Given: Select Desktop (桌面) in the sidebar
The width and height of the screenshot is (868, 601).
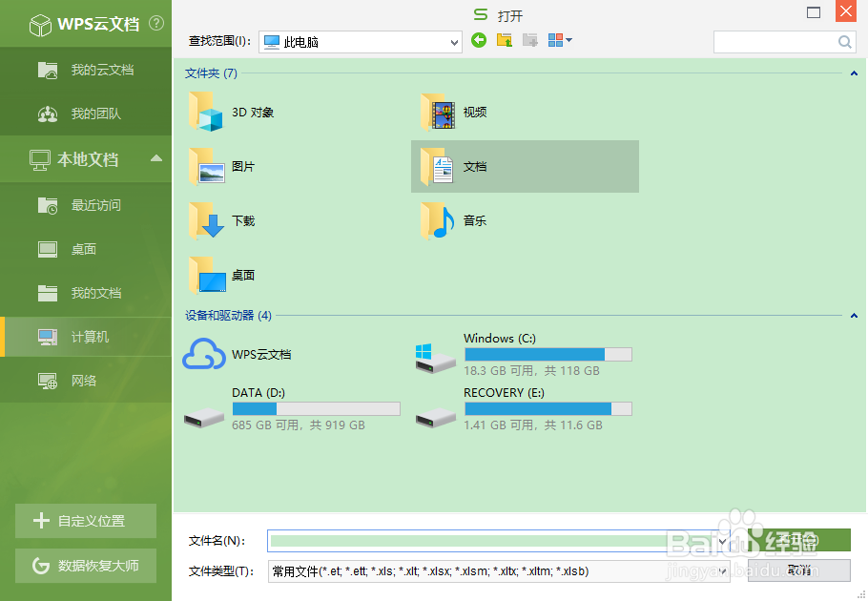Looking at the screenshot, I should [86, 249].
